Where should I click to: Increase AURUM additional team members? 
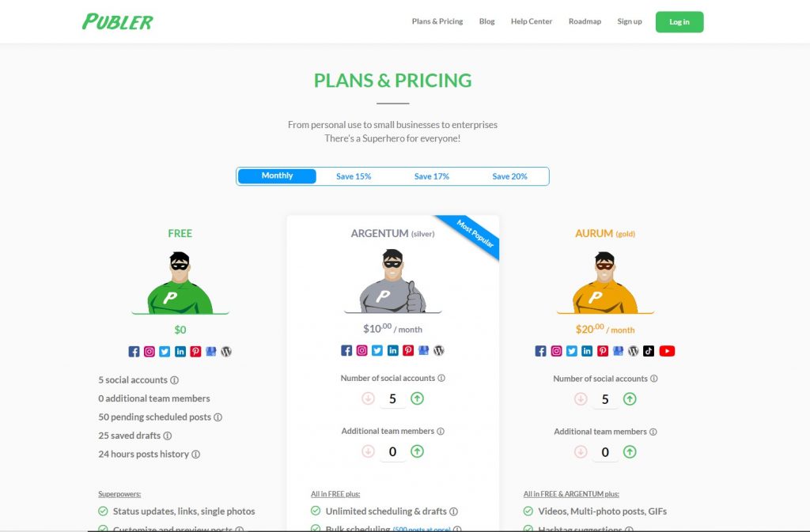click(629, 452)
